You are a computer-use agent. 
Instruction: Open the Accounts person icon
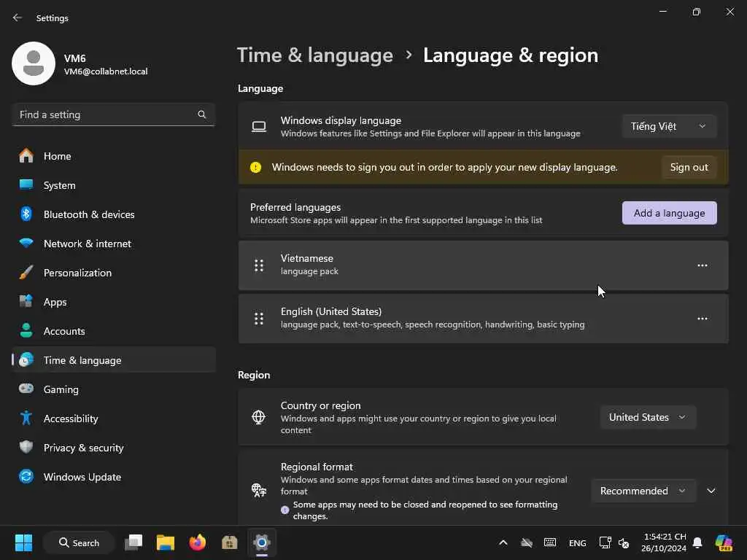[x=26, y=330]
